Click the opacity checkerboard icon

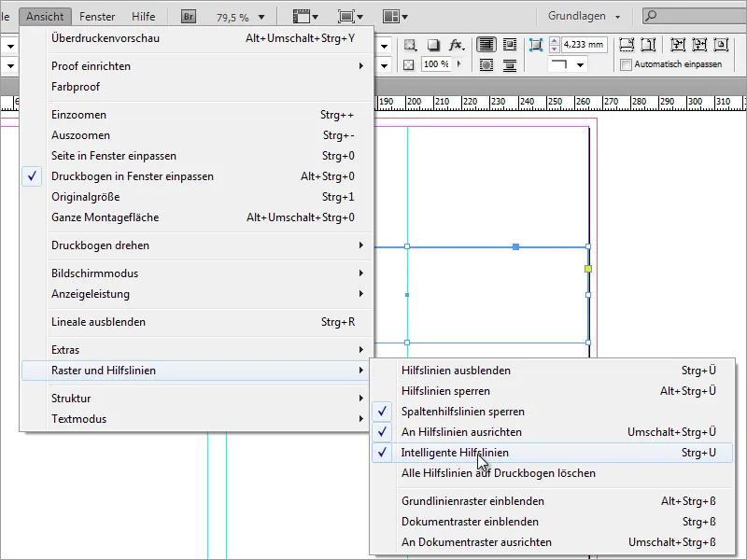tap(409, 64)
